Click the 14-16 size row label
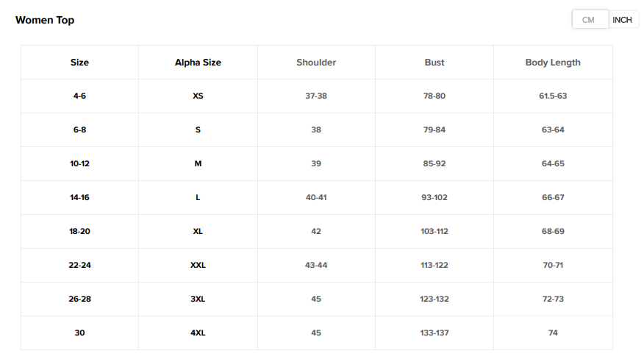The image size is (644, 362). coord(79,198)
